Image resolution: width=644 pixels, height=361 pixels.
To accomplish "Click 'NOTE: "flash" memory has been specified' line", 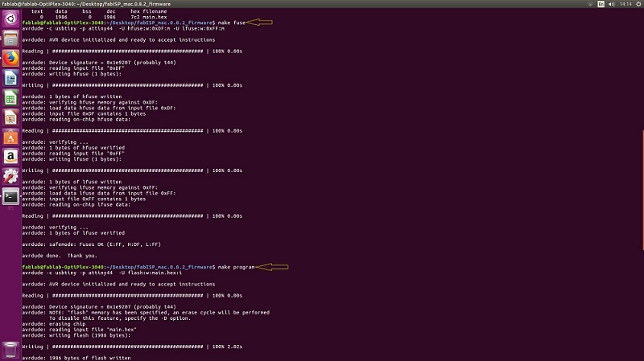I will click(x=146, y=313).
